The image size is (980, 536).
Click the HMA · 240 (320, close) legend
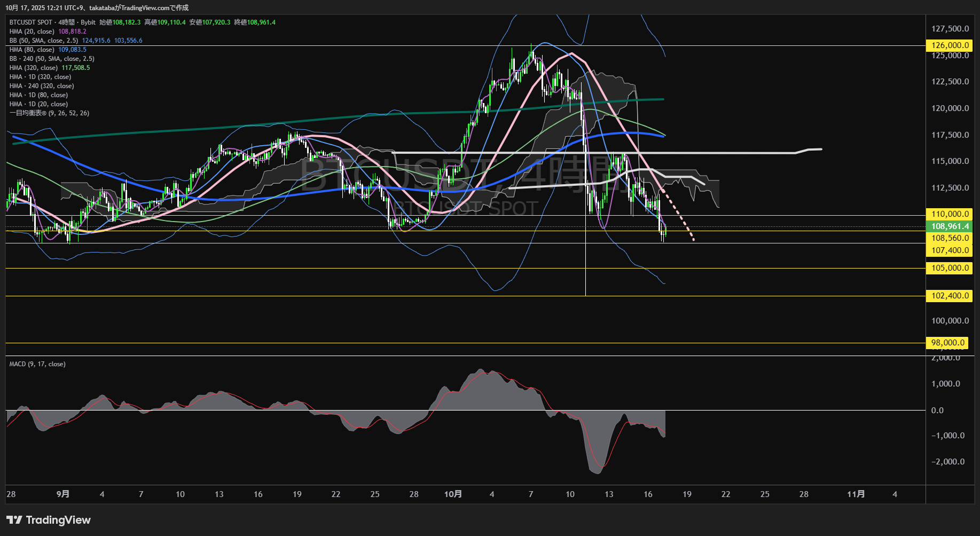pyautogui.click(x=42, y=86)
